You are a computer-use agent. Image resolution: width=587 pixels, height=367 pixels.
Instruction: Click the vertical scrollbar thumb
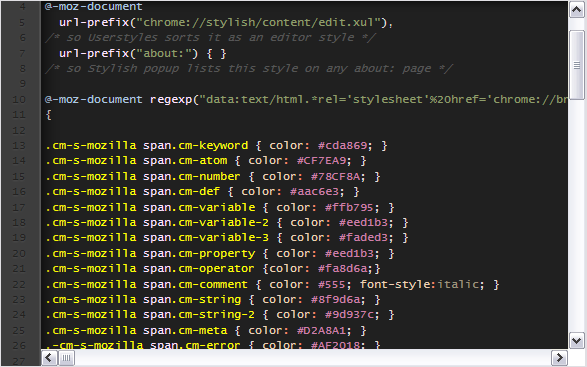[577, 65]
